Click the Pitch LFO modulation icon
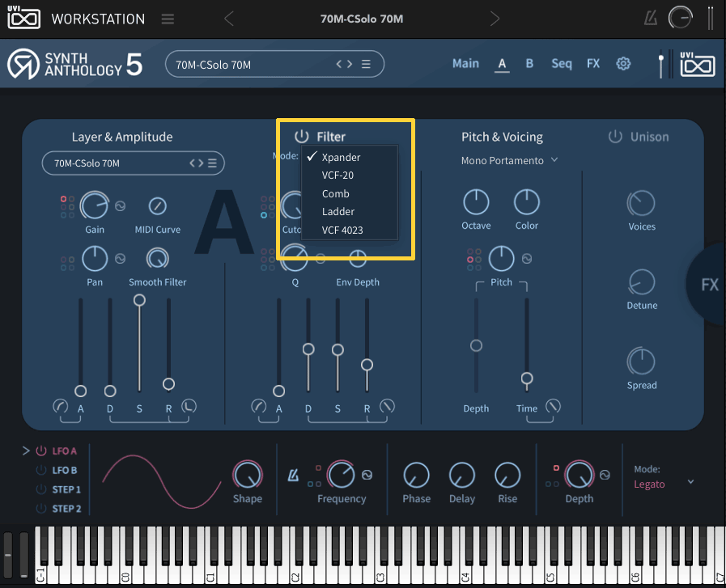Viewport: 726px width, 588px height. (527, 259)
